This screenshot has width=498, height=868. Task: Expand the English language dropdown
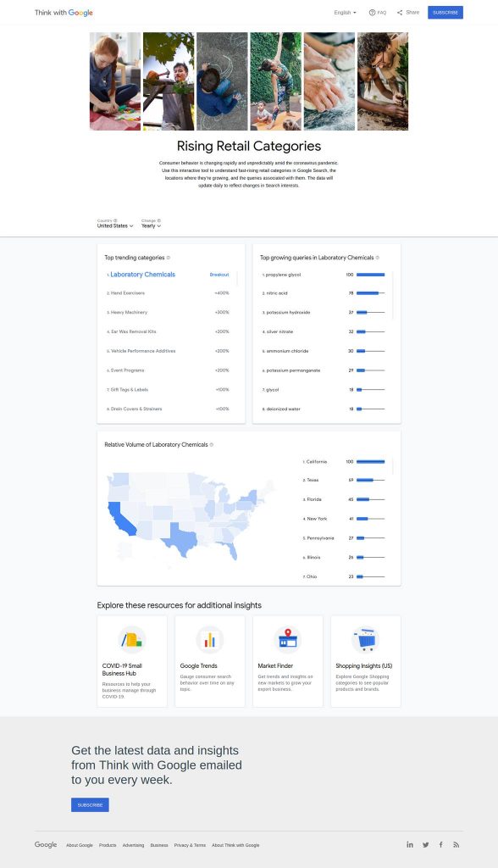(346, 12)
